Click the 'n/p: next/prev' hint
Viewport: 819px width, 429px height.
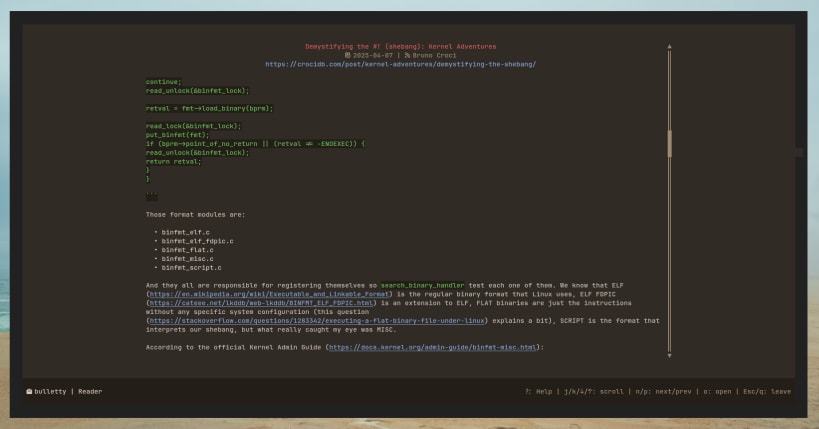click(663, 391)
